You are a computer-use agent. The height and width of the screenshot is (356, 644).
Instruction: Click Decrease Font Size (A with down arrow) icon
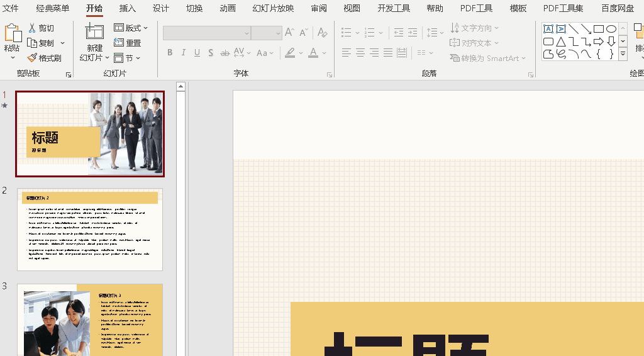coord(304,33)
